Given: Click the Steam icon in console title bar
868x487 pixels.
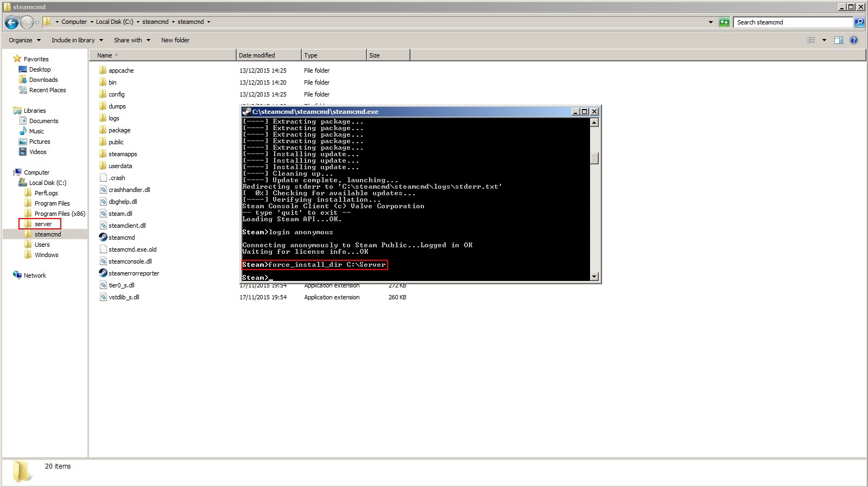Looking at the screenshot, I should click(247, 112).
